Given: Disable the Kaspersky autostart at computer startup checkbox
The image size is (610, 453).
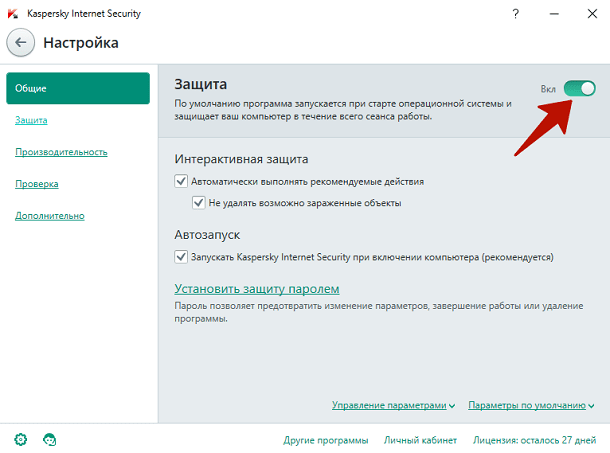Looking at the screenshot, I should coord(181,257).
